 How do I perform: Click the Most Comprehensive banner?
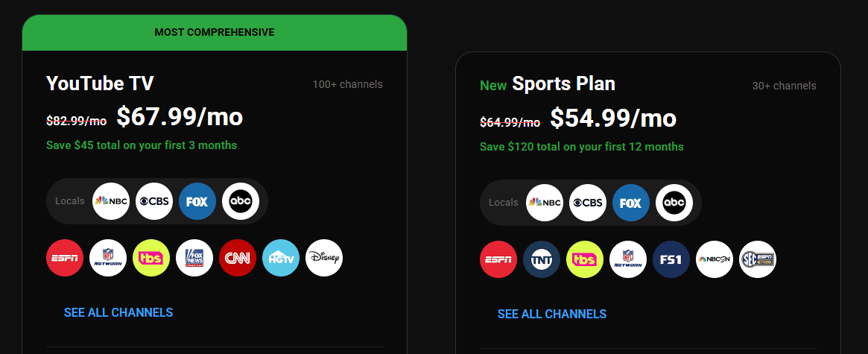[x=215, y=33]
